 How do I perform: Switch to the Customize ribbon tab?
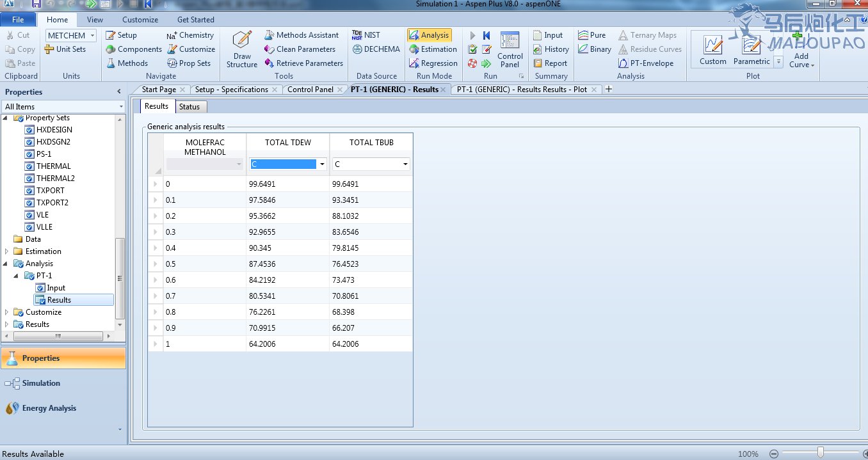[x=140, y=20]
